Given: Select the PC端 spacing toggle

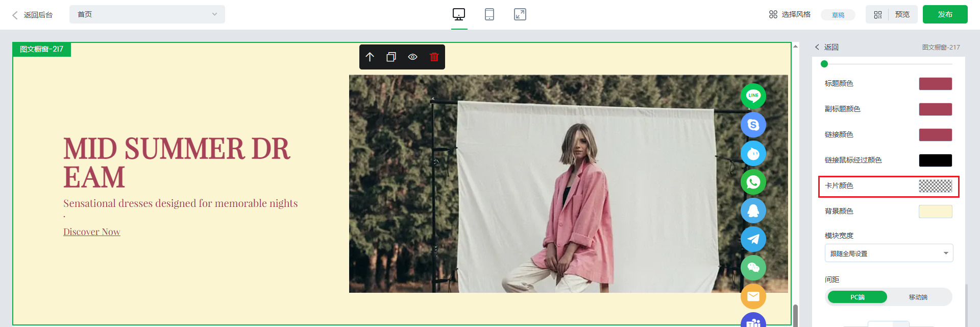Looking at the screenshot, I should tap(857, 297).
